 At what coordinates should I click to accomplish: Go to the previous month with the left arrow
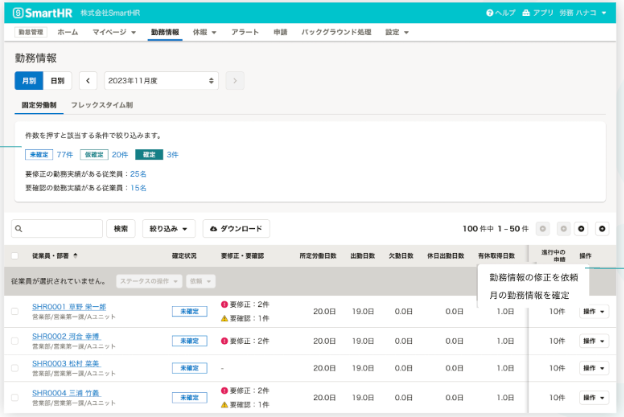(x=87, y=80)
